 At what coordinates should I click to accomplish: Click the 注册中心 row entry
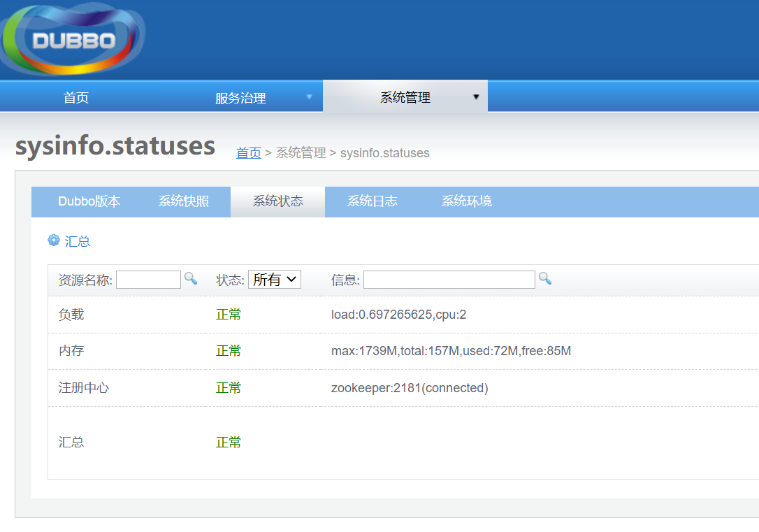click(84, 387)
